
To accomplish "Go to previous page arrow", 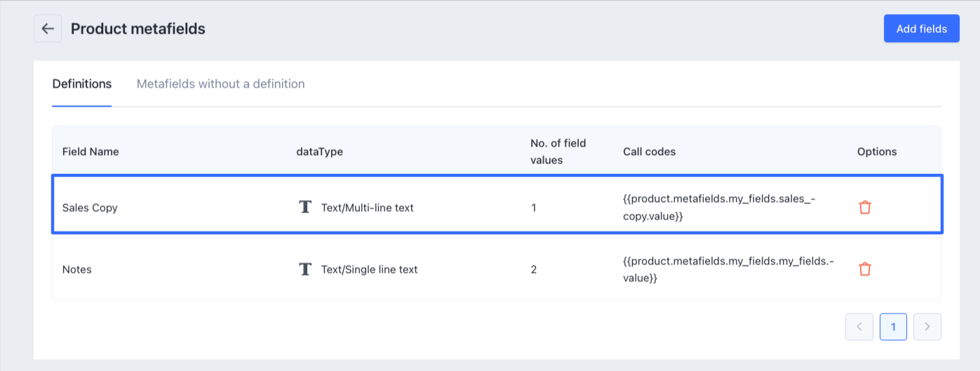I will tap(859, 327).
